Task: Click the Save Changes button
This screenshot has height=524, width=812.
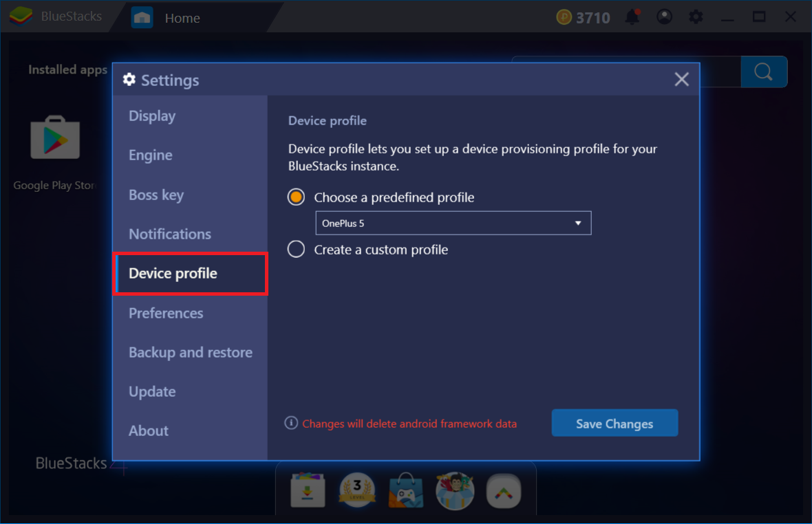Action: pos(615,423)
